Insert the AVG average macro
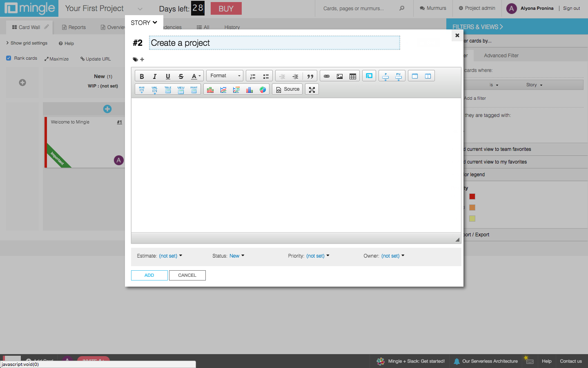Viewport: 588px width, 368px height. tap(142, 90)
